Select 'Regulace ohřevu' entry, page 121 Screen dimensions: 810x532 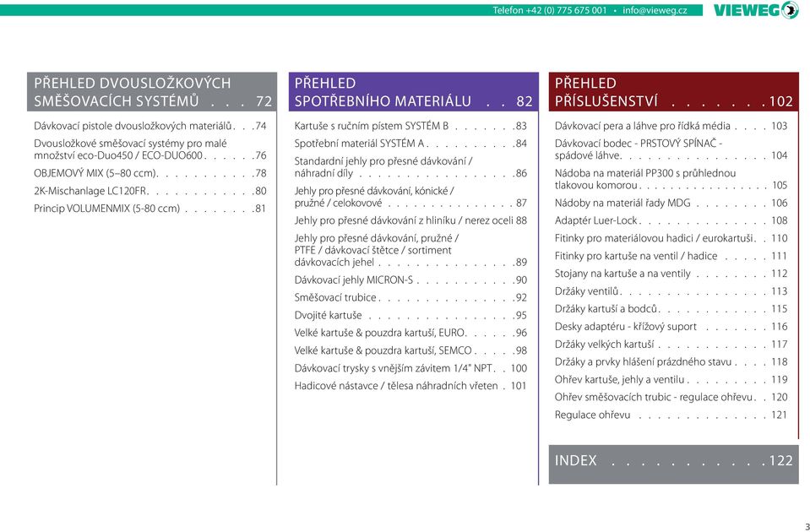(671, 415)
